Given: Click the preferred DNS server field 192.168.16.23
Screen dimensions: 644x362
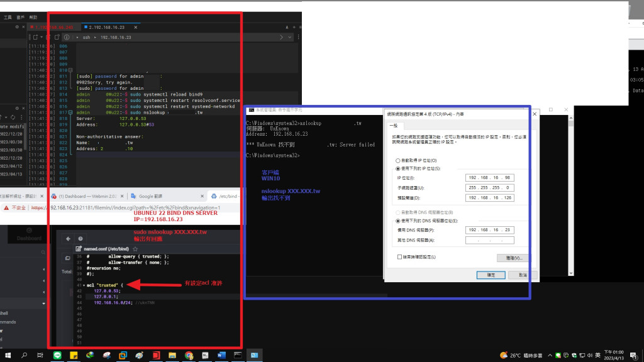Looking at the screenshot, I should 489,230.
